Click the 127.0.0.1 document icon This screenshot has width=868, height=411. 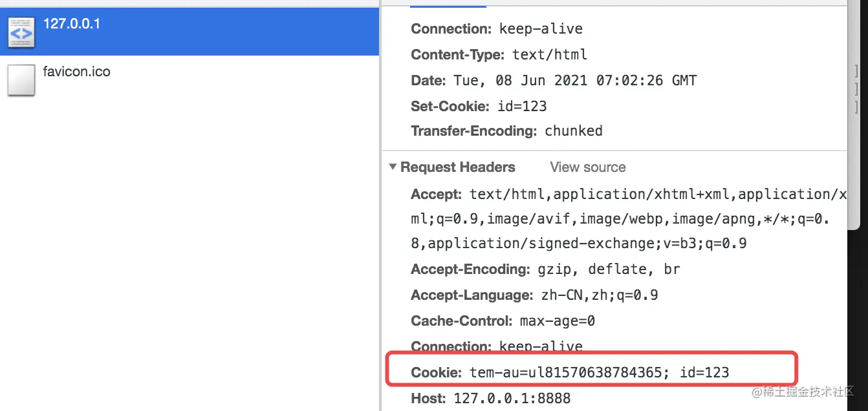(21, 33)
